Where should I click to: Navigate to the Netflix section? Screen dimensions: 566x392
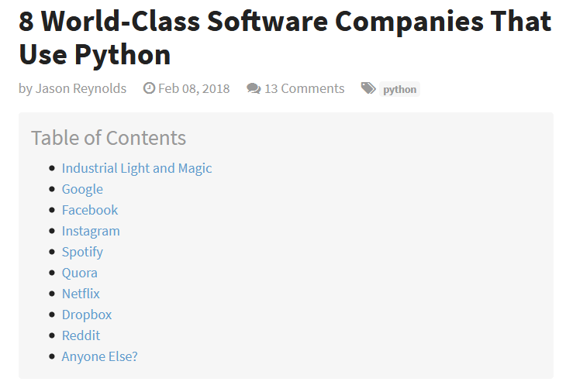pos(81,294)
